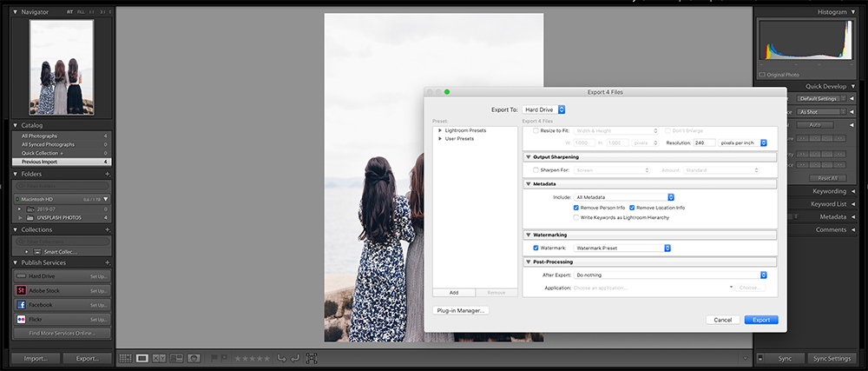
Task: Rotate photo clockwise arrow icon
Action: tap(294, 358)
